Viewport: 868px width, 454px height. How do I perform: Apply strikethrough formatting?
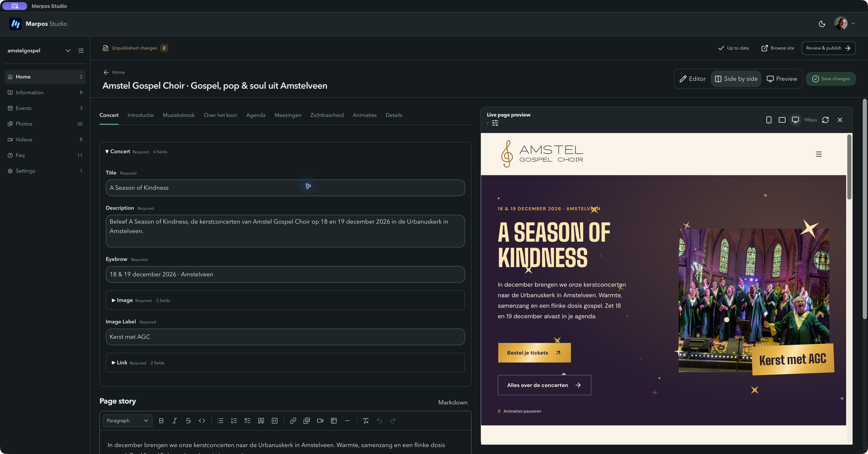[188, 421]
